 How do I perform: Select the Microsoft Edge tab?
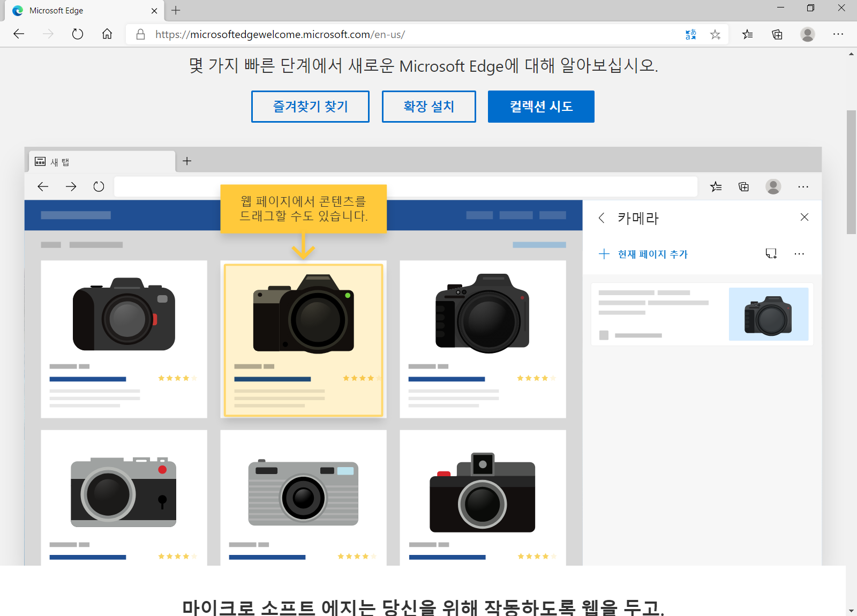pyautogui.click(x=85, y=11)
